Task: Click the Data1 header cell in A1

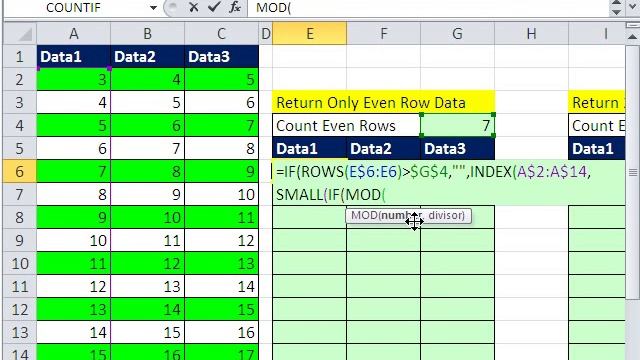Action: [x=73, y=56]
